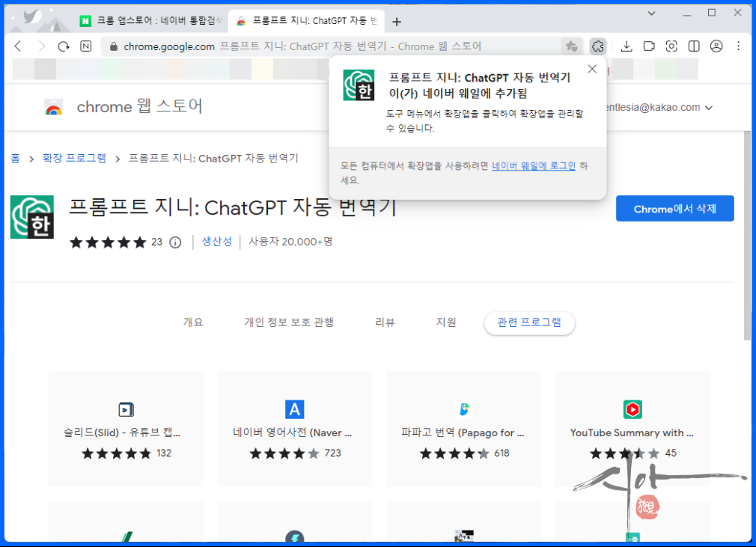Open the YouTube Summary with card title
756x547 pixels.
pos(632,433)
